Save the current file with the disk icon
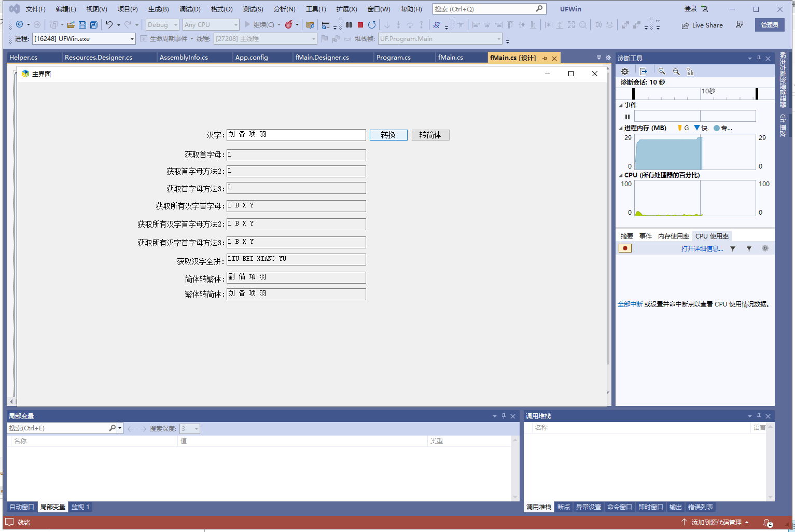795x532 pixels. pyautogui.click(x=82, y=24)
